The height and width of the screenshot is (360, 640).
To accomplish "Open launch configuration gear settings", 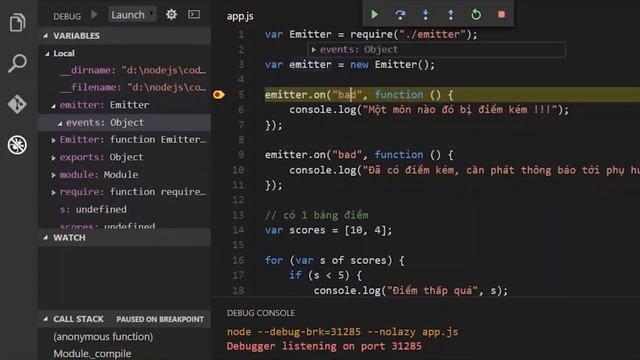I will pyautogui.click(x=171, y=15).
